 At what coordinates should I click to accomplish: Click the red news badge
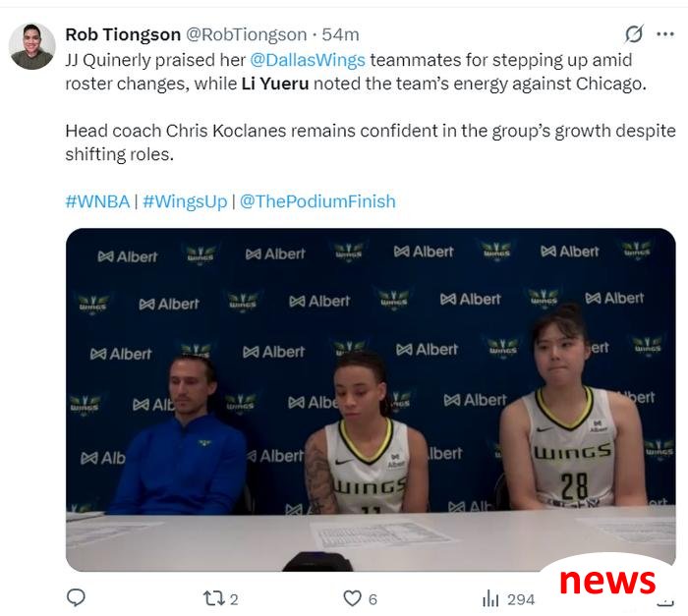tap(607, 580)
